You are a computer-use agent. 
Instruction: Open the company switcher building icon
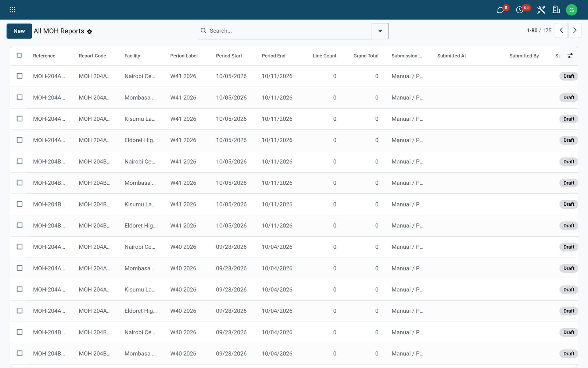[556, 10]
